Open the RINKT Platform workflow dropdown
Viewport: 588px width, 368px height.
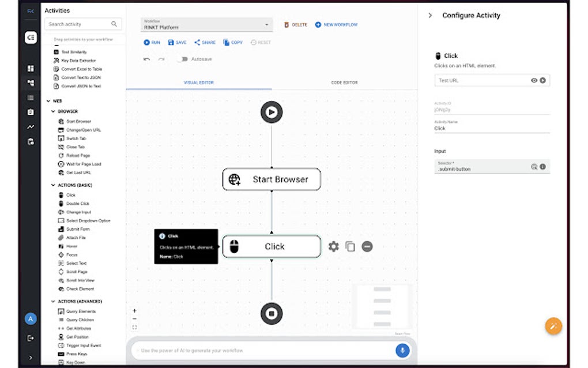click(266, 25)
